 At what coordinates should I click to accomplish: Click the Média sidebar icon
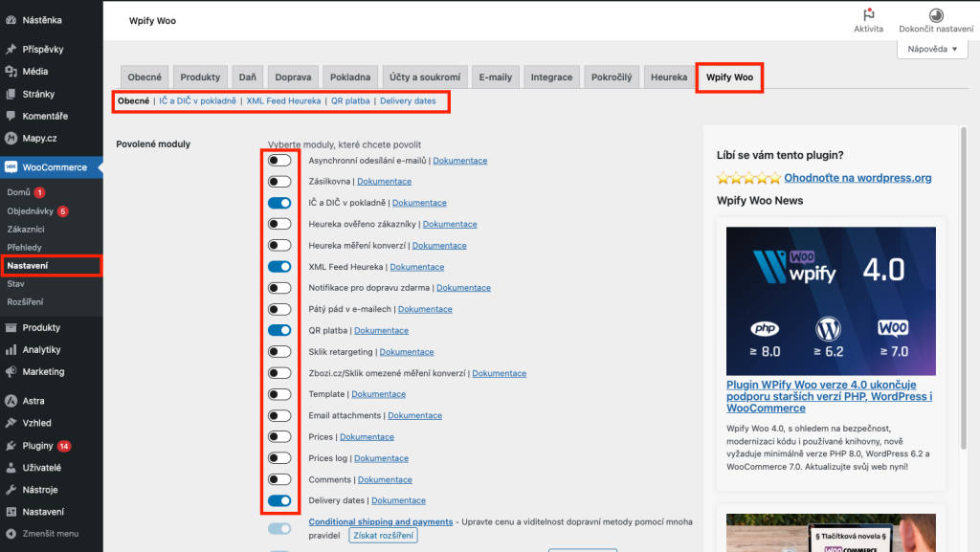click(x=11, y=71)
